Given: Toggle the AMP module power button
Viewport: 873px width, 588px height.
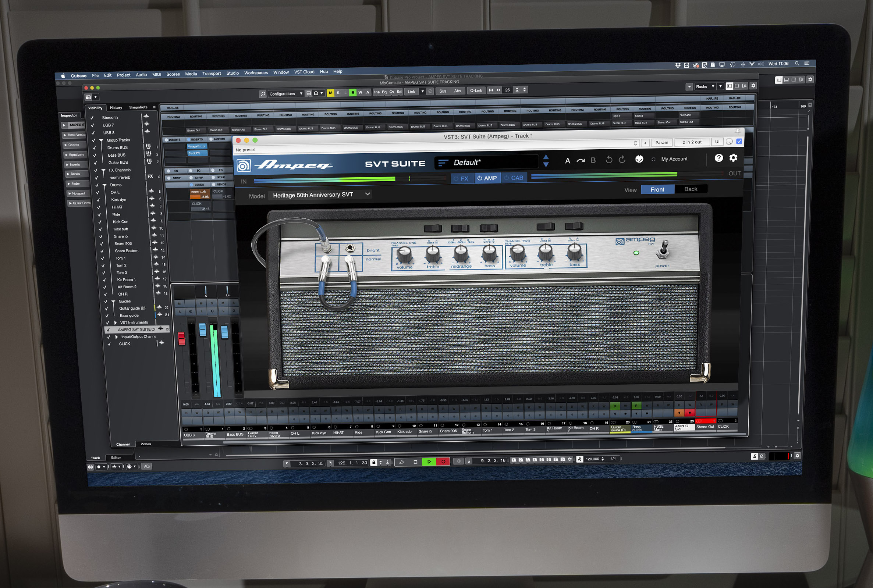Looking at the screenshot, I should [x=479, y=178].
